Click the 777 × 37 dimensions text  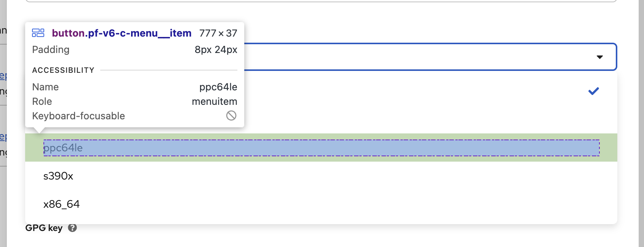pos(218,34)
